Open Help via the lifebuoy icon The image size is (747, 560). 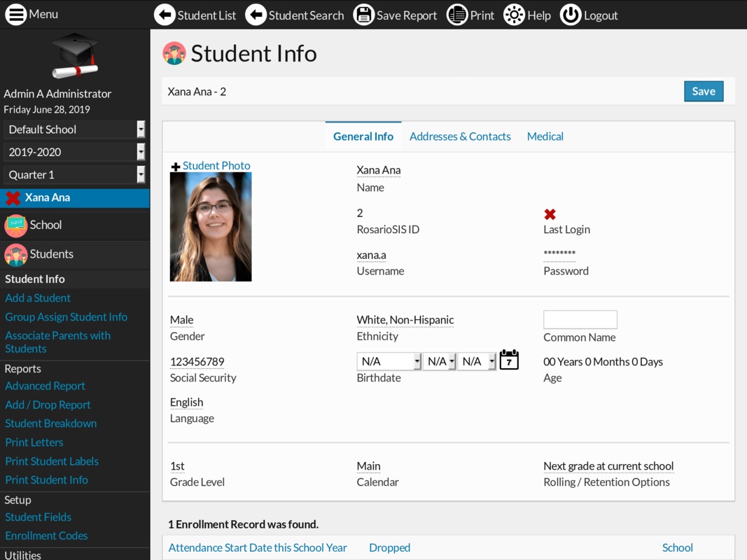(514, 15)
